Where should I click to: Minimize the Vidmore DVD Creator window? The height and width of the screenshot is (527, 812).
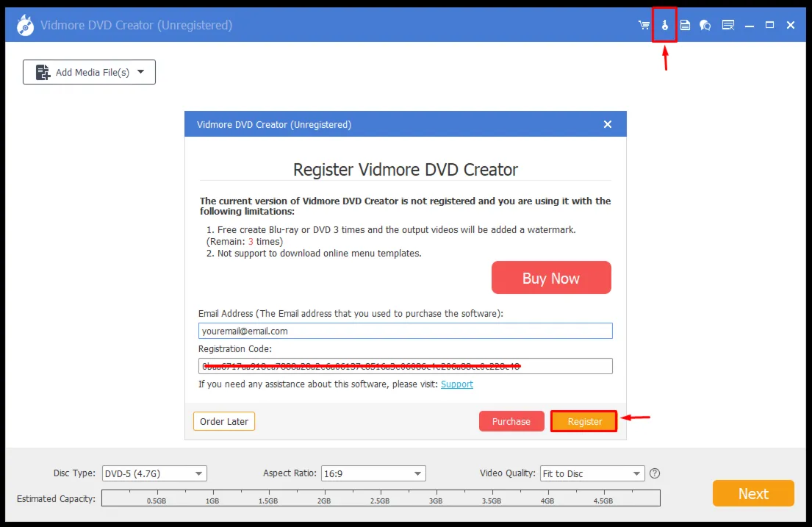coord(750,26)
